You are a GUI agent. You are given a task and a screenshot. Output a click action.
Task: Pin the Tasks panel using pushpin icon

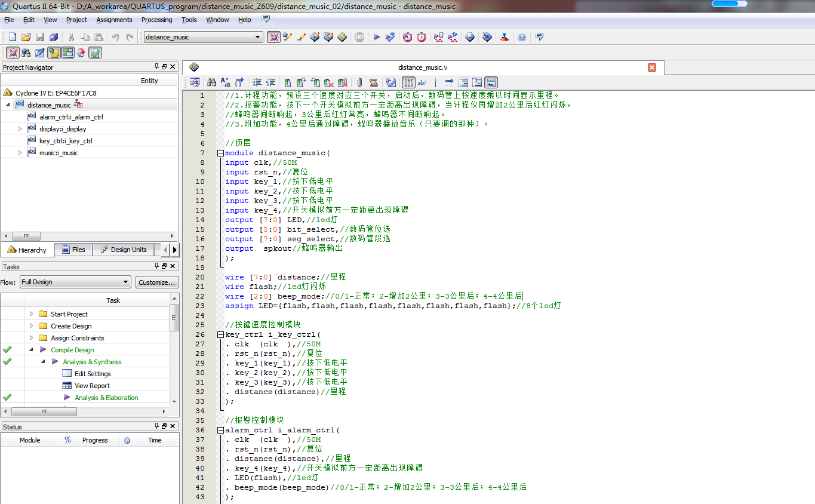[x=156, y=266]
